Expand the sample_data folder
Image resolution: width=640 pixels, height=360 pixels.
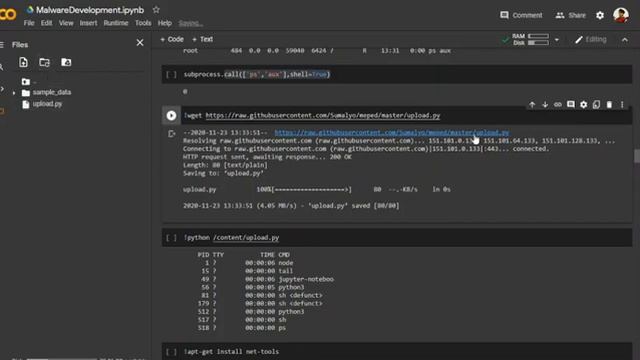click(14, 93)
